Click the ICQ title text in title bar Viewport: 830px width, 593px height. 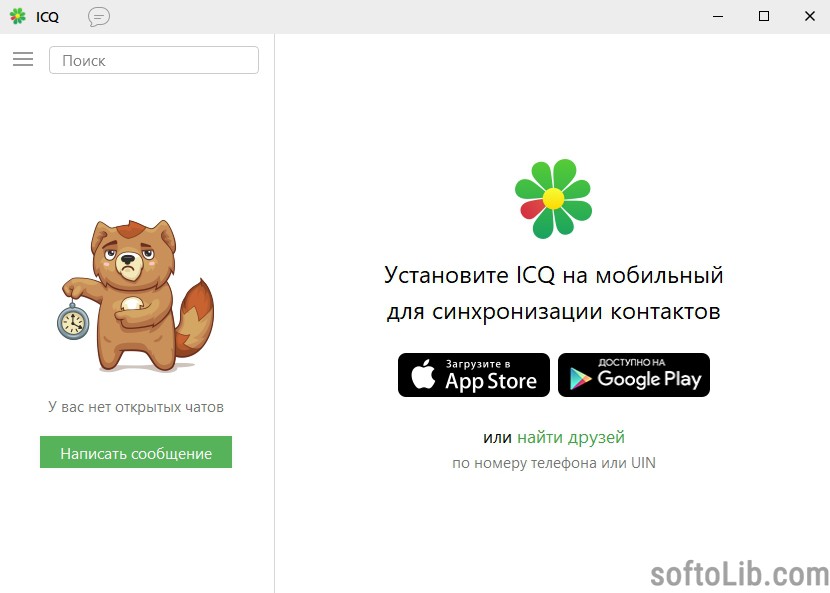47,17
